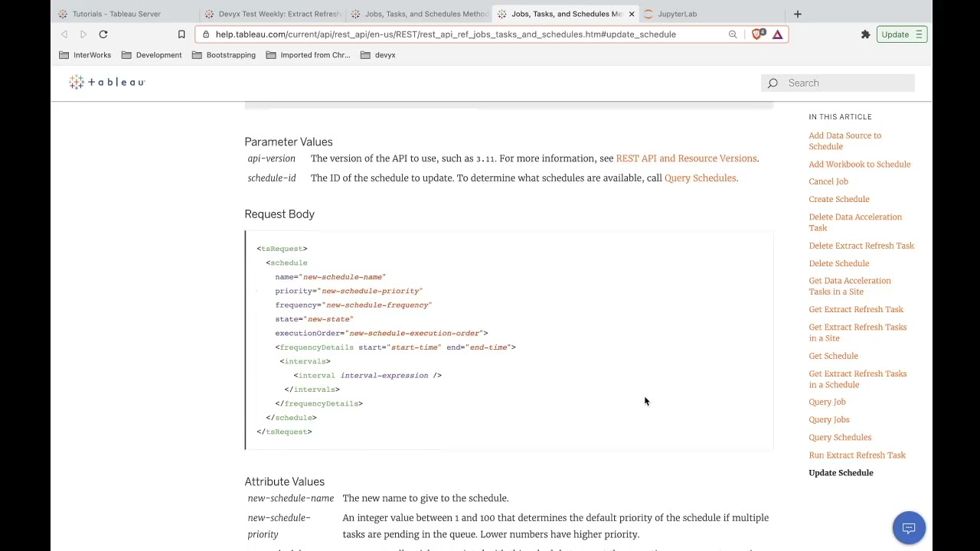Click the Tableau logo
This screenshot has width=980, height=551.
106,83
